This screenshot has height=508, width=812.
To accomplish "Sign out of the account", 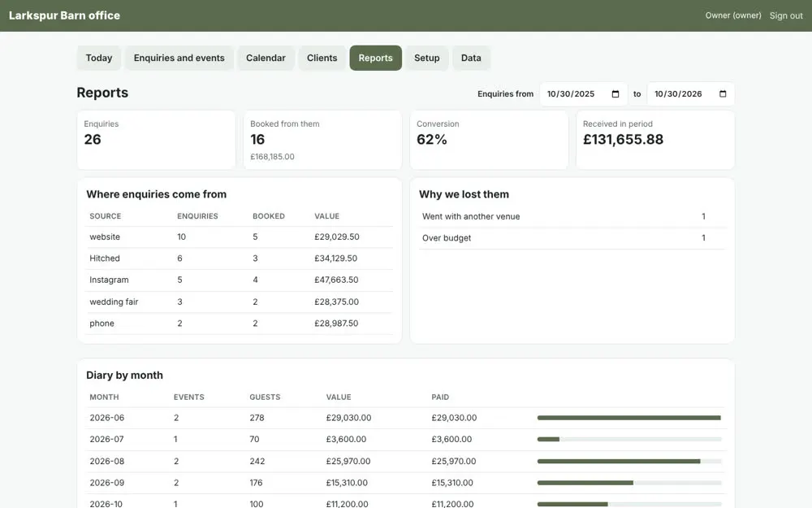I will click(x=786, y=15).
